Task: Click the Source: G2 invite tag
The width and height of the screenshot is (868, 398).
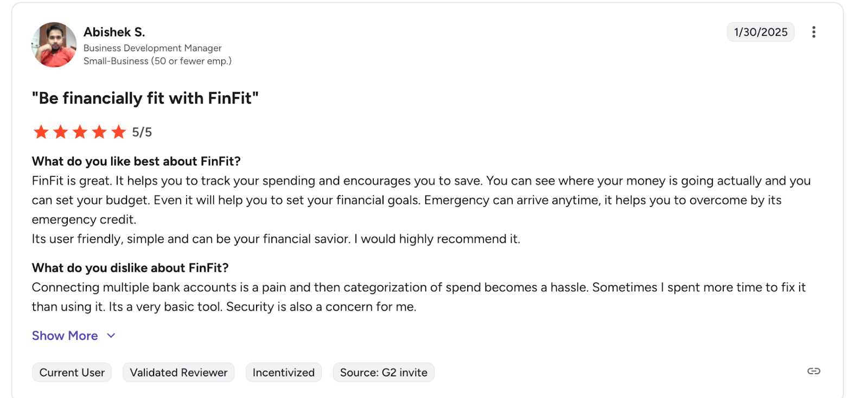Action: pyautogui.click(x=384, y=373)
